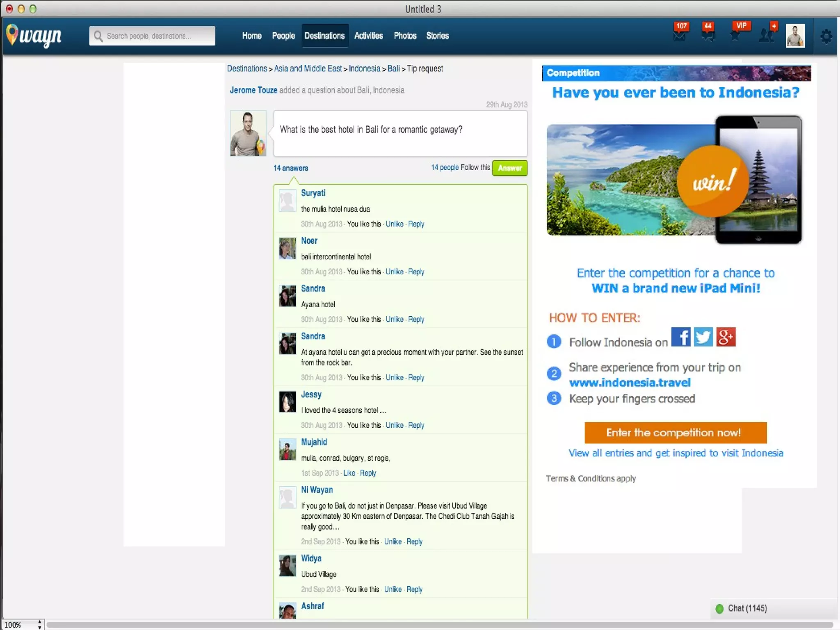
Task: Click Enter the competition now button
Action: (675, 433)
